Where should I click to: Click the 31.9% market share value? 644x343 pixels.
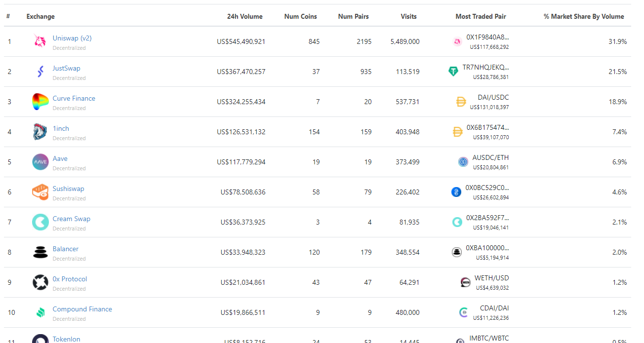[x=618, y=41]
